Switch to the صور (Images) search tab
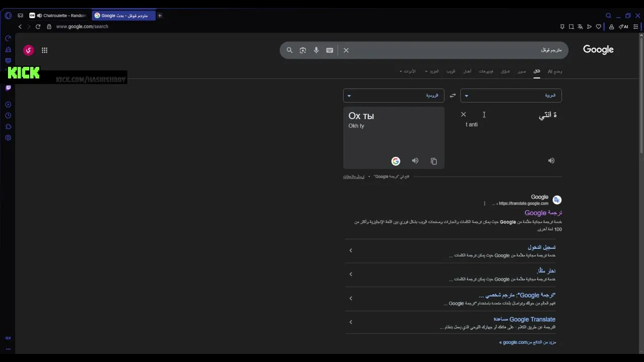Image resolution: width=644 pixels, height=362 pixels. (x=522, y=71)
